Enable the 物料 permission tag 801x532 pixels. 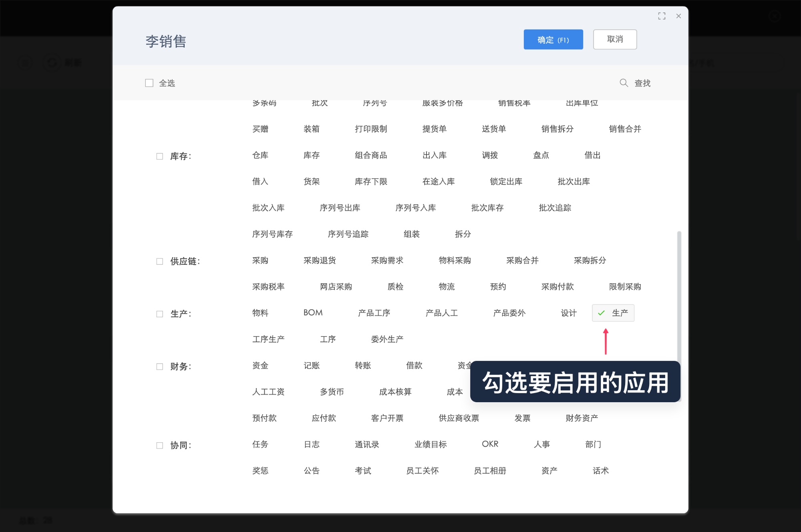point(260,313)
